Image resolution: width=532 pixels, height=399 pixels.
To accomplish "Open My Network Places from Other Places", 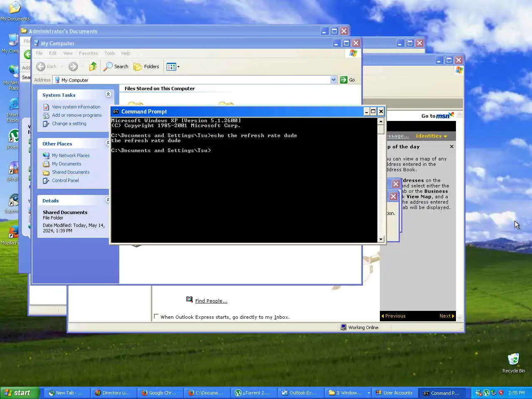I will pyautogui.click(x=71, y=155).
